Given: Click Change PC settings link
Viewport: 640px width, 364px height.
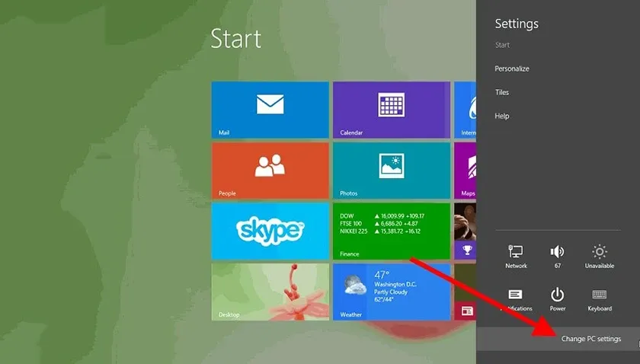Looking at the screenshot, I should pos(591,339).
